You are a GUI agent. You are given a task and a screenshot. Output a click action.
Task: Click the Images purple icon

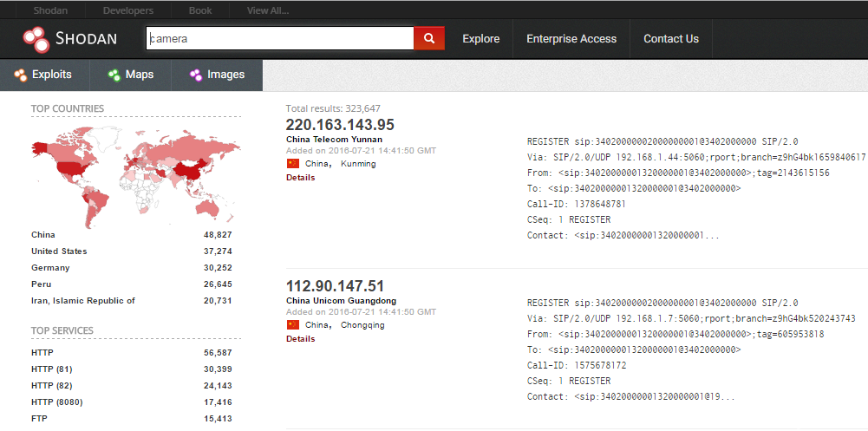[196, 75]
